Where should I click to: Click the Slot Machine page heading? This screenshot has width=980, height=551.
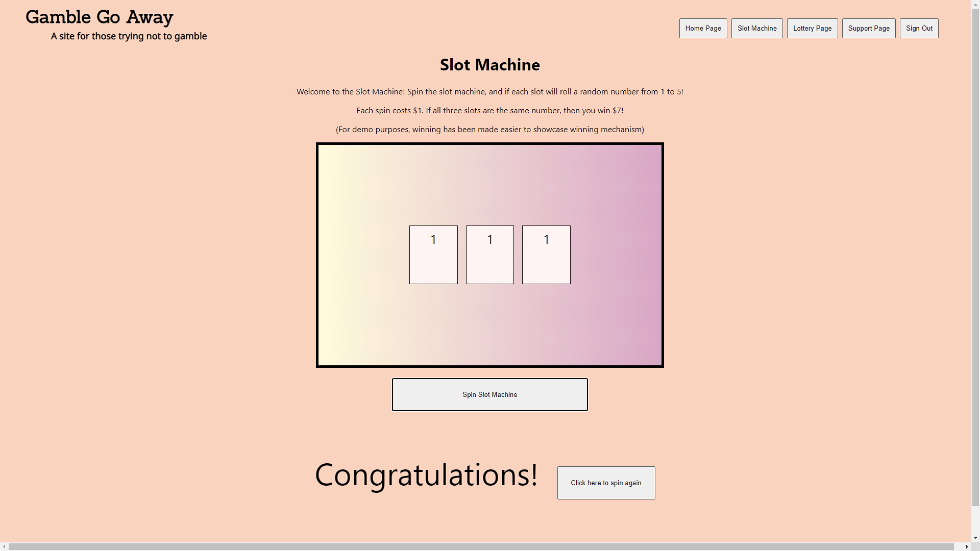click(x=489, y=65)
